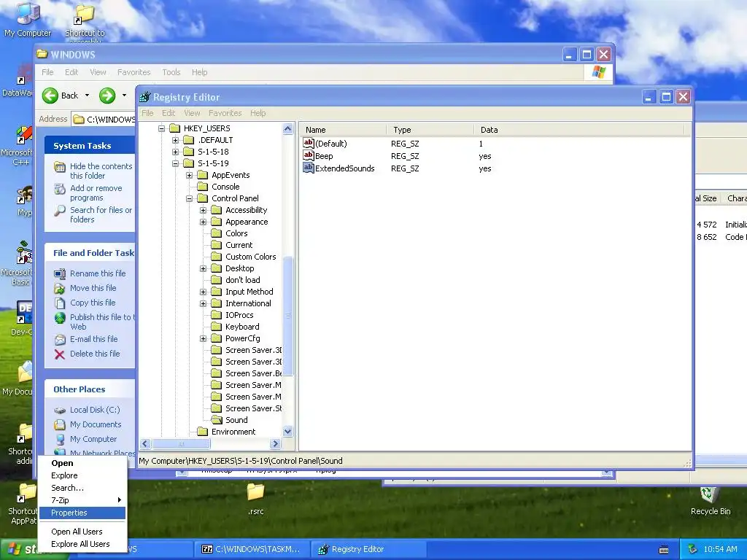This screenshot has height=560, width=747.
Task: Open the View menu in Registry Editor
Action: point(192,113)
